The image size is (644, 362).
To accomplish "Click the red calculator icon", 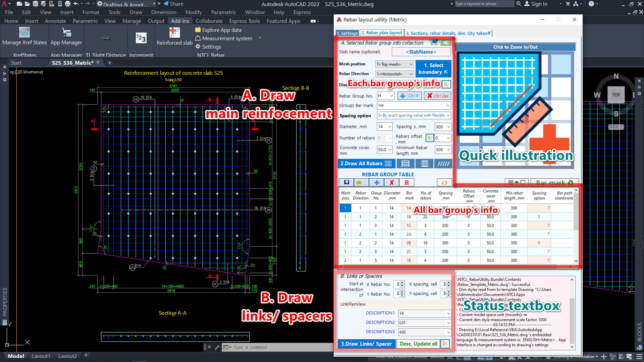I will coord(407,183).
